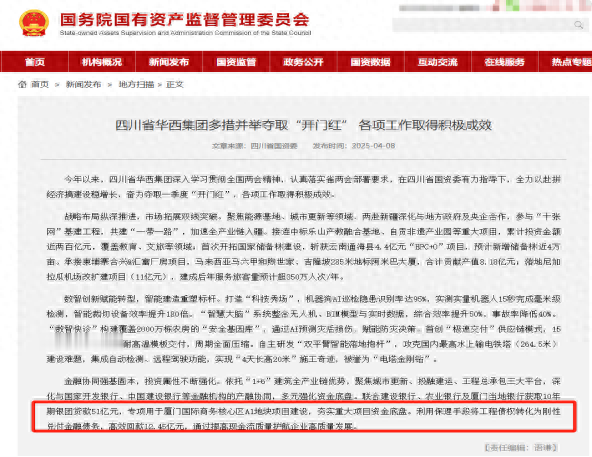This screenshot has height=457, width=592.
Task: Click the home icon in breadcrumb
Action: click(22, 84)
